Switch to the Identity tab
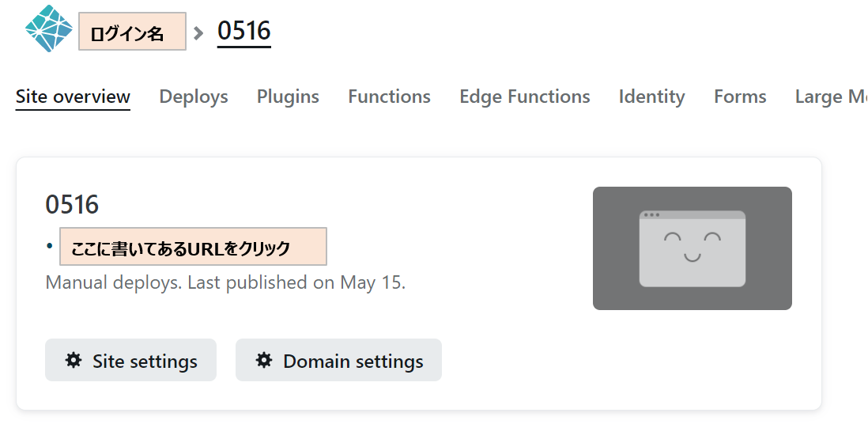 tap(651, 97)
